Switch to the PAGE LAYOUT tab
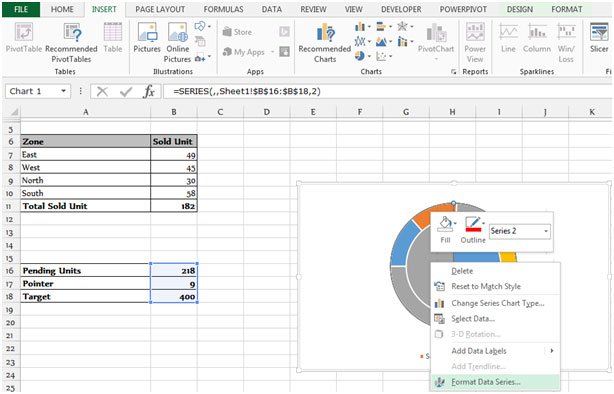 coord(160,9)
